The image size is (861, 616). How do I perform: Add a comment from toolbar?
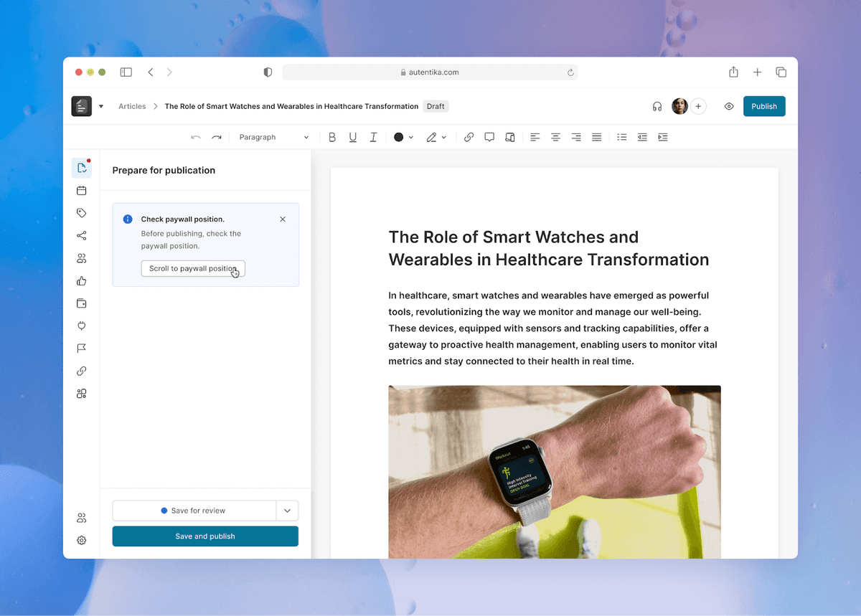click(x=489, y=137)
